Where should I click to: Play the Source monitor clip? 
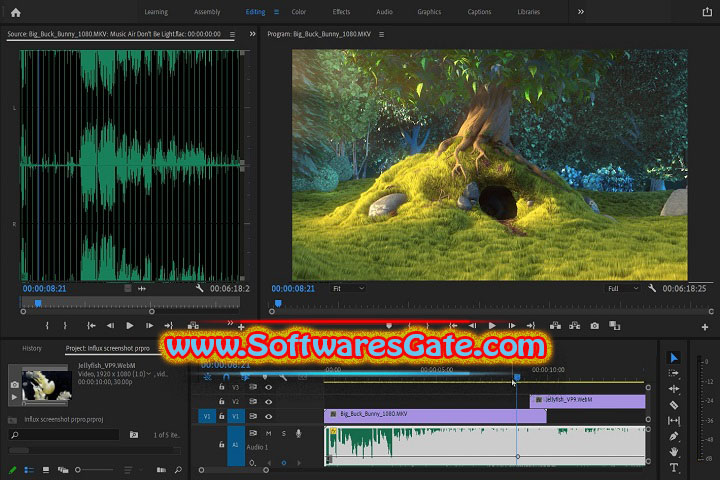(130, 325)
